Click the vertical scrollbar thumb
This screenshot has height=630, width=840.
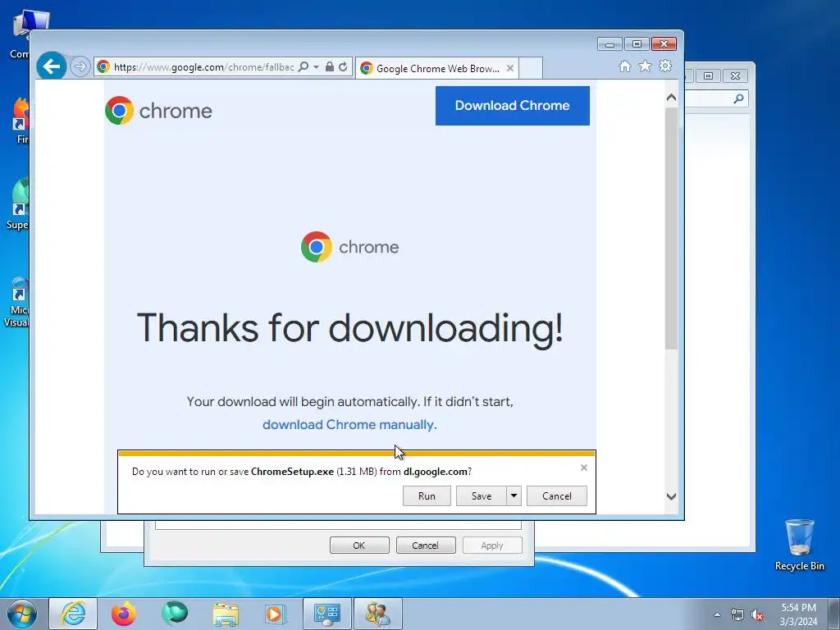click(671, 228)
